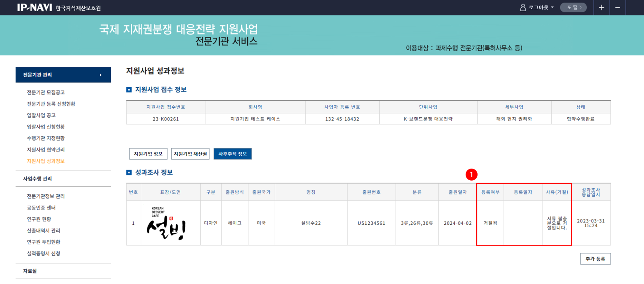The image size is (644, 284).
Task: Click the 포털 button in header
Action: 573,7
